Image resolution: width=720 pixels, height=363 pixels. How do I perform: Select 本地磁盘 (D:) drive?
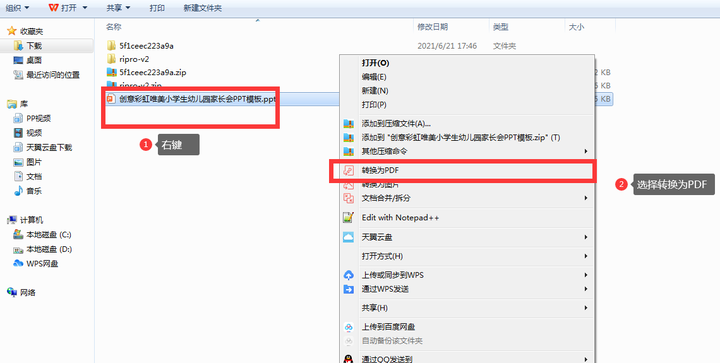point(48,249)
